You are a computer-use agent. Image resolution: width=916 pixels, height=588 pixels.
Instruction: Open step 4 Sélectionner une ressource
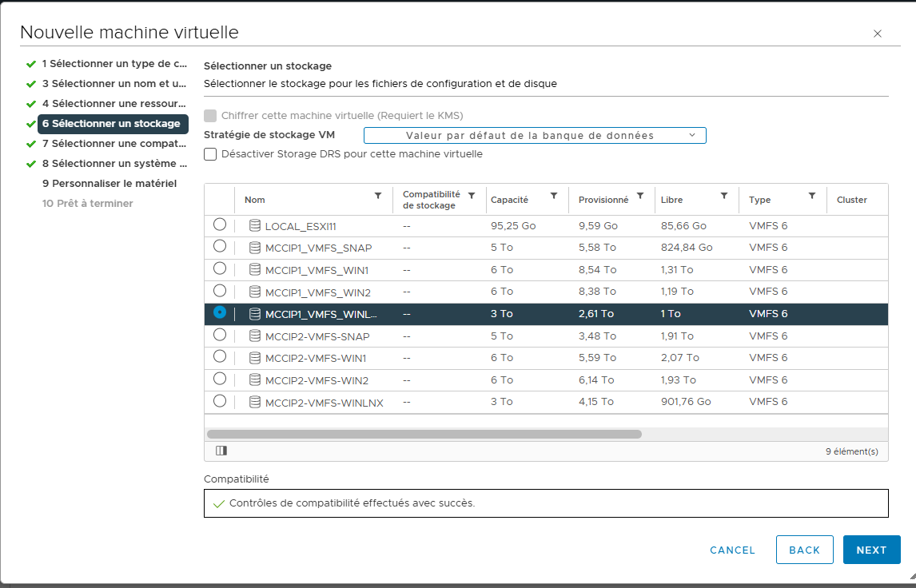point(114,104)
